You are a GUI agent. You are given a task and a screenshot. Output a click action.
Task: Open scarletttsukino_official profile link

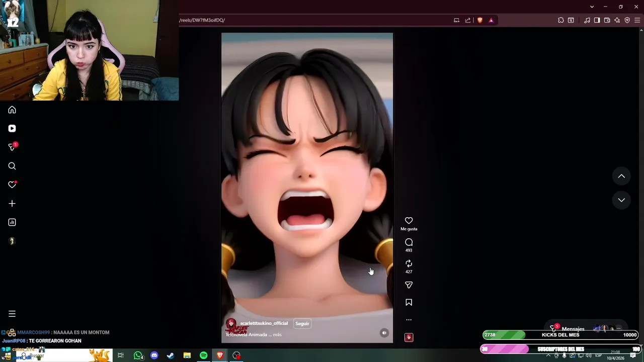pos(264,323)
